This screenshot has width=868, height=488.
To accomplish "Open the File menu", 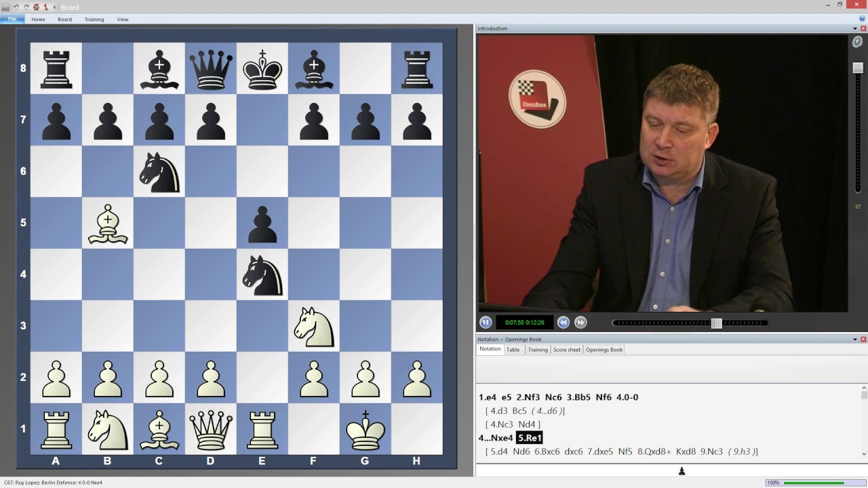I will 12,19.
